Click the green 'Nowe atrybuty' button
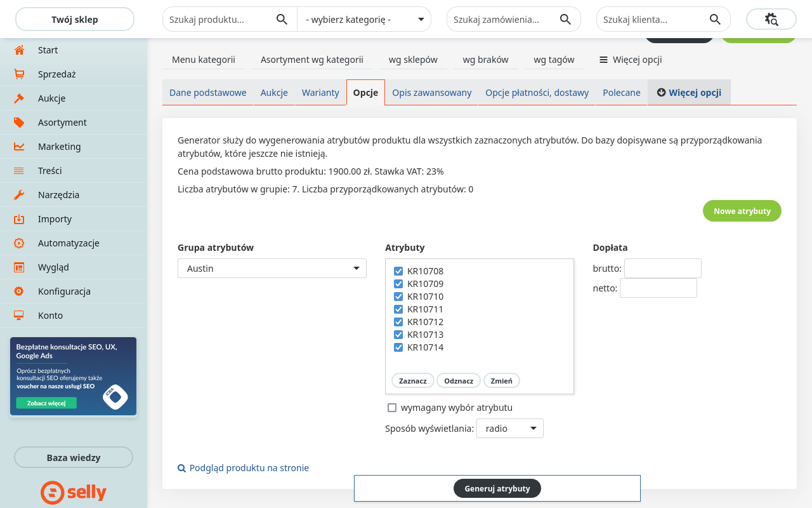 742,211
